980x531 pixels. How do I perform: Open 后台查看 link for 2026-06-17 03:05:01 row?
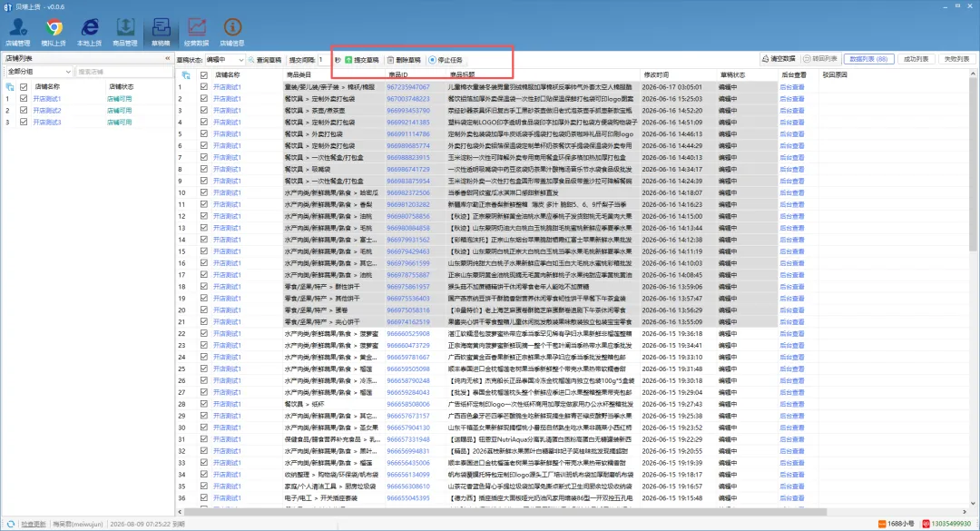[x=792, y=87]
